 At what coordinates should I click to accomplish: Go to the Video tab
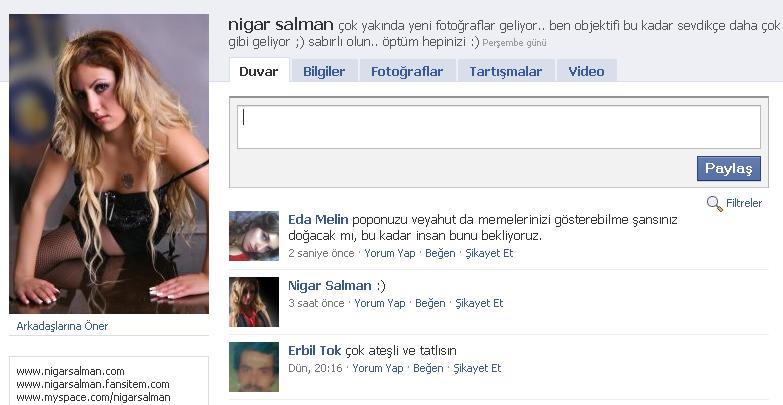click(586, 71)
